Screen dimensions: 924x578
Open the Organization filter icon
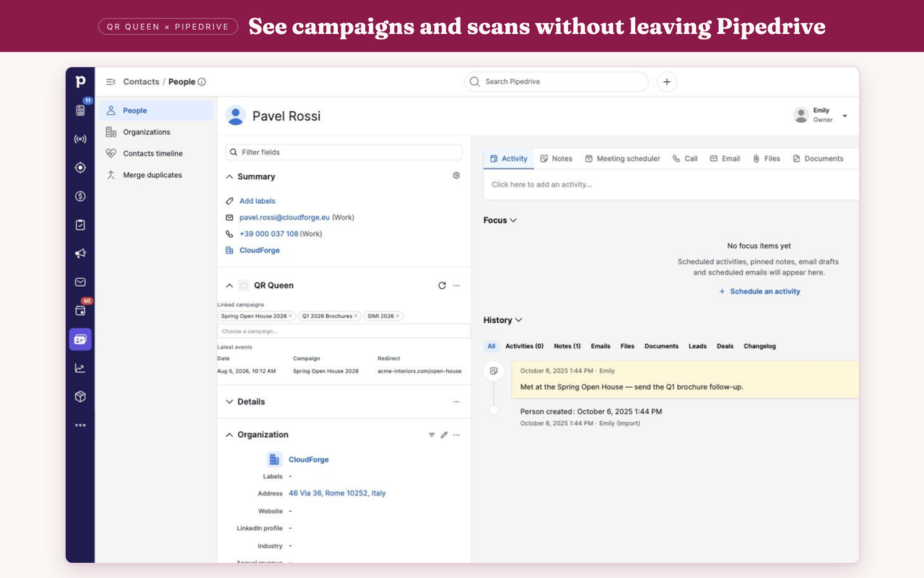432,435
